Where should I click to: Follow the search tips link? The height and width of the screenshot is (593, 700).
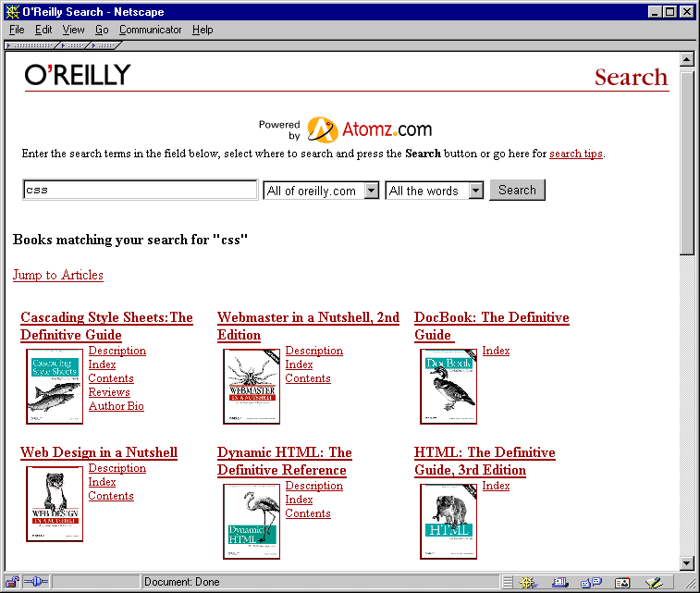[576, 154]
